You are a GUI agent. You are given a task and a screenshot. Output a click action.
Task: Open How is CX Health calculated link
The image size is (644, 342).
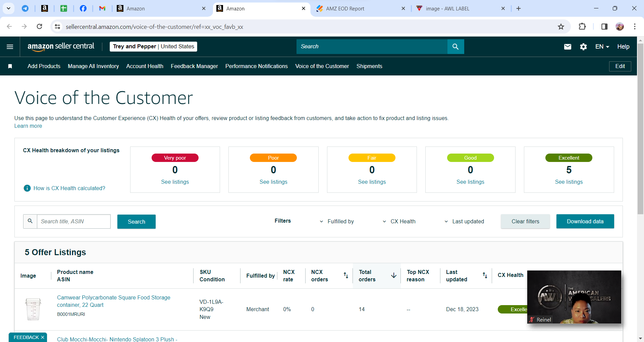coord(69,188)
